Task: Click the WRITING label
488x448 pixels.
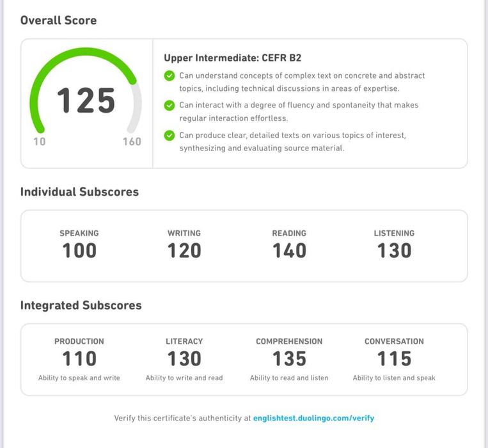Action: click(x=184, y=233)
